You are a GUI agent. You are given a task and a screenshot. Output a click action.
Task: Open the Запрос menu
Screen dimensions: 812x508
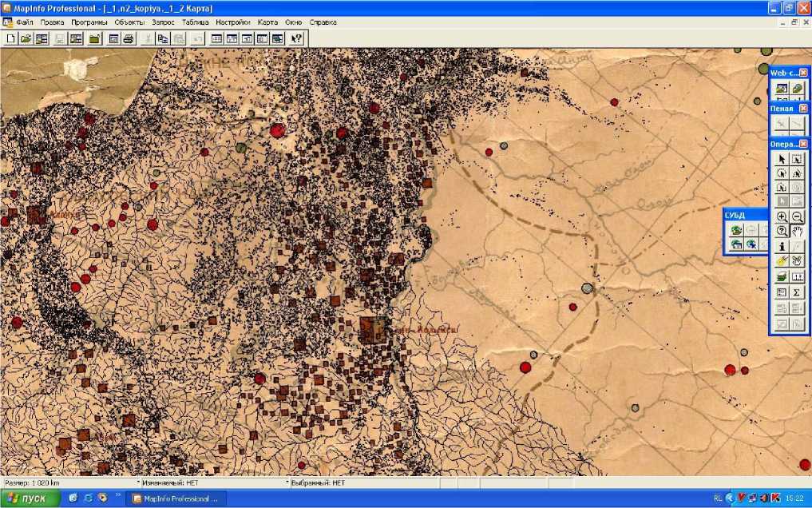tap(163, 22)
